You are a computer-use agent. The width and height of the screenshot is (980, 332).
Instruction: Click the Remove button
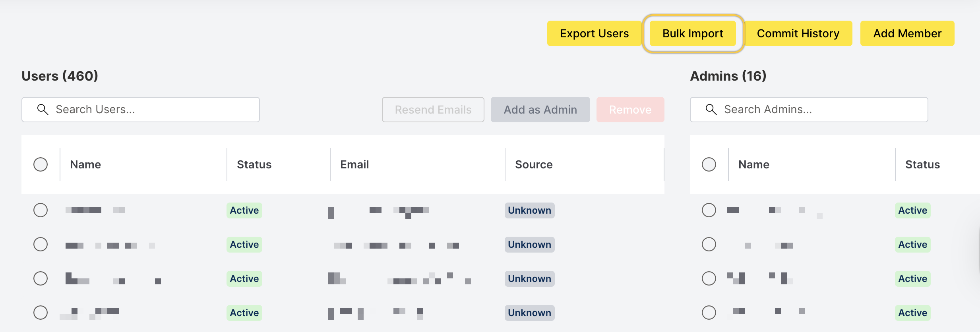pyautogui.click(x=630, y=110)
